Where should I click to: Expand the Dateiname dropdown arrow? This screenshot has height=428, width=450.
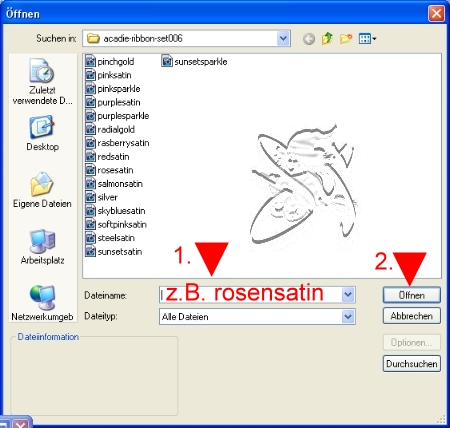[348, 295]
